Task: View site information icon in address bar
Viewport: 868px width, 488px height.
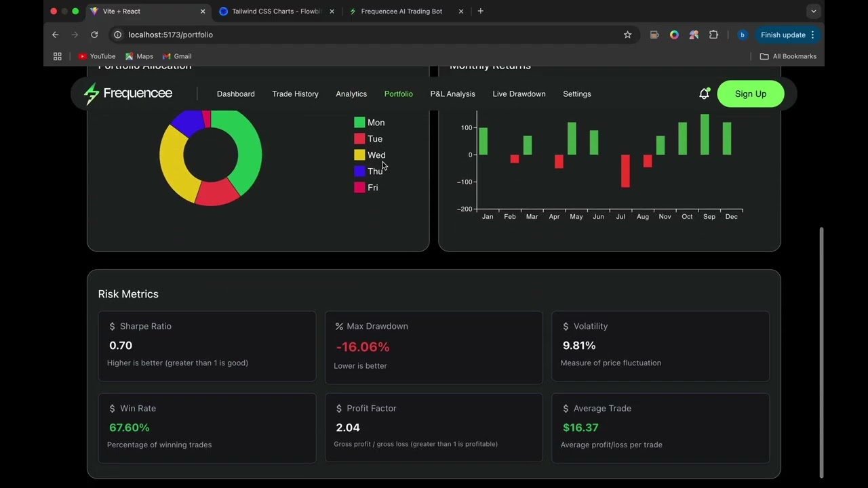Action: click(x=117, y=35)
